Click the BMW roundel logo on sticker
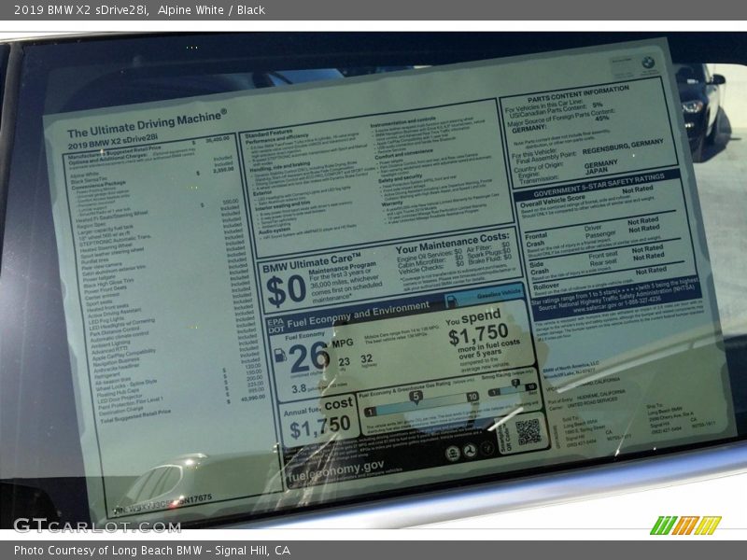The width and height of the screenshot is (747, 560). click(648, 64)
